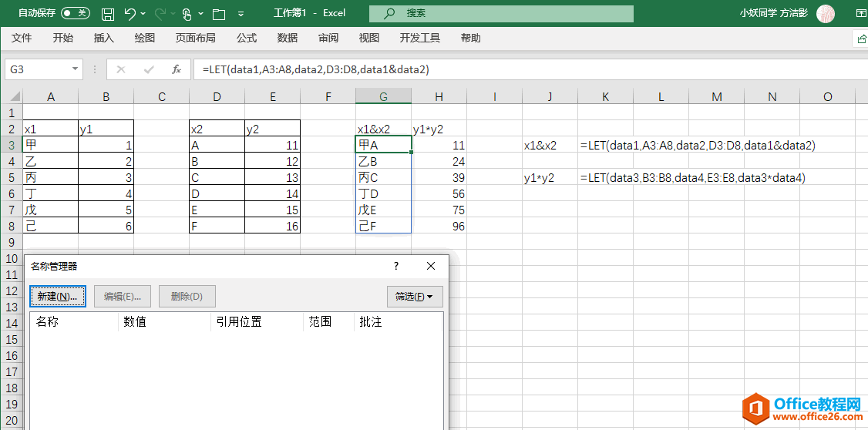Click the Name Box showing G3
Screen dimensions: 868x430
36,69
